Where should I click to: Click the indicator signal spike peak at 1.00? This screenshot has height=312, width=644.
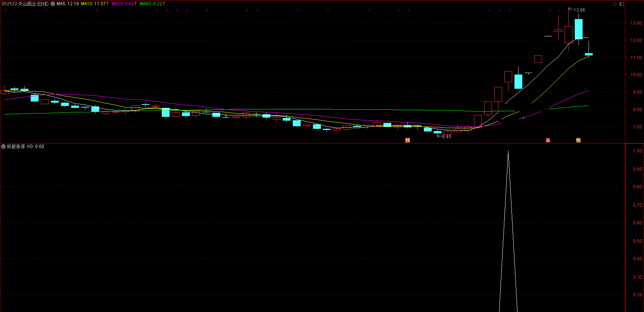click(x=508, y=151)
